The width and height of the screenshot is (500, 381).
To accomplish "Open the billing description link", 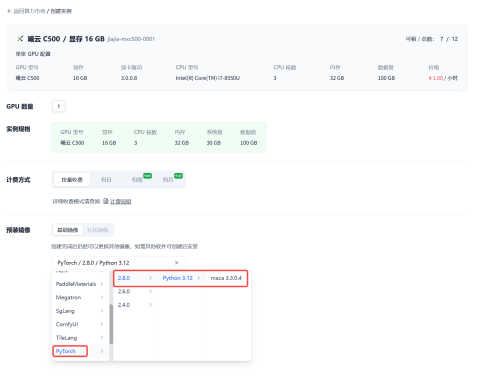I will click(x=120, y=201).
